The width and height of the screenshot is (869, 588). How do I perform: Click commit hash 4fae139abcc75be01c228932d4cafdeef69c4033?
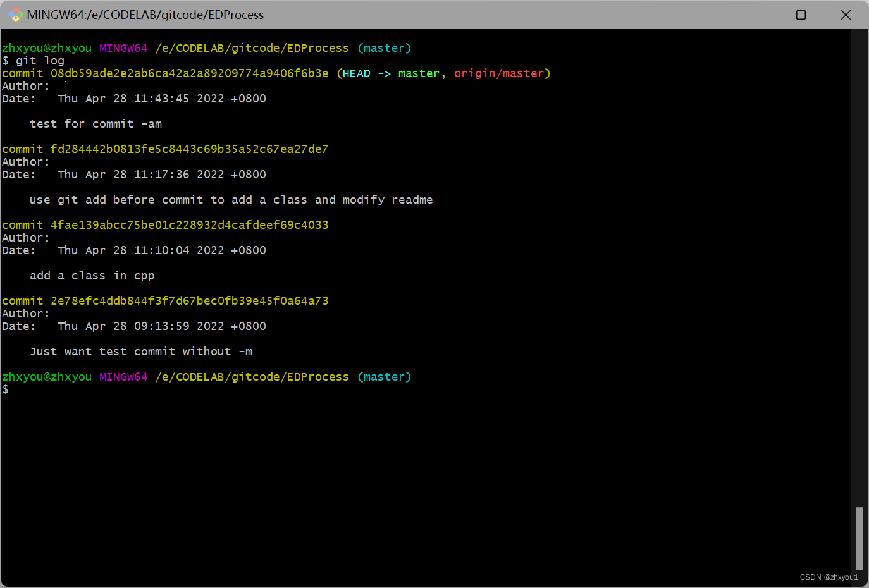pos(190,225)
